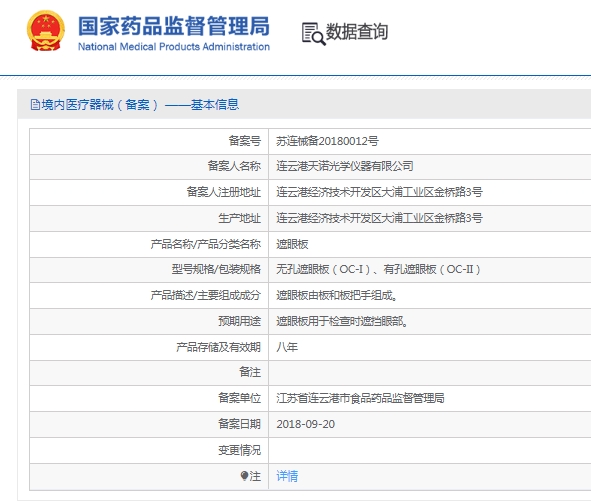591x504 pixels.
Task: Open the 数据查询 search icon
Action: pyautogui.click(x=313, y=34)
